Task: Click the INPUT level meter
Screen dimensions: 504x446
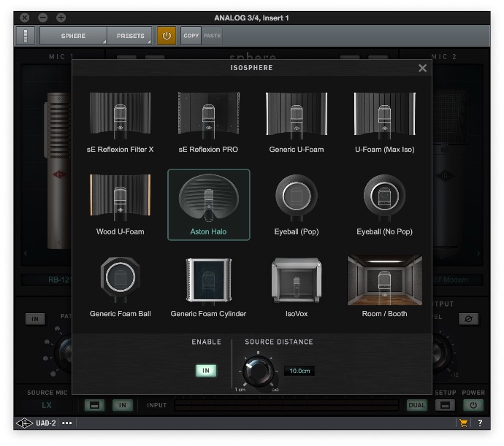Action: click(286, 405)
